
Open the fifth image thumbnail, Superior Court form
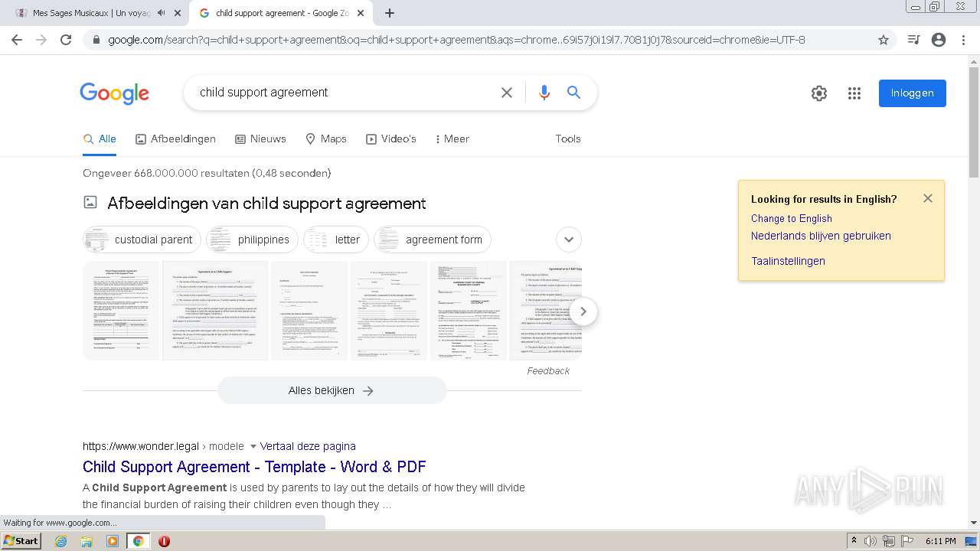click(x=469, y=311)
